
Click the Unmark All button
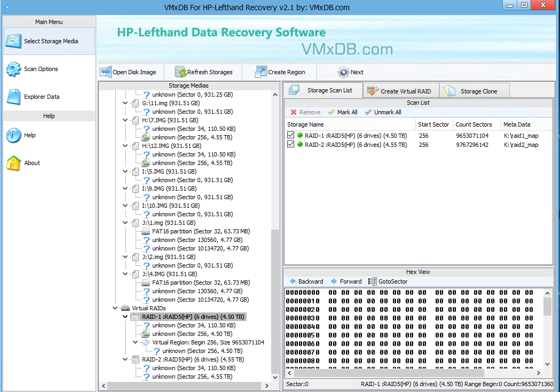coord(383,112)
